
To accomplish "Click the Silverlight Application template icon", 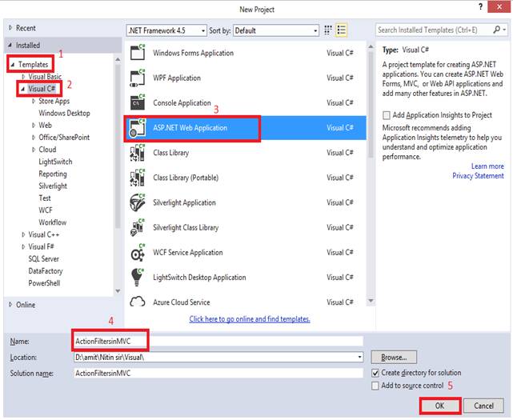I will coord(138,203).
